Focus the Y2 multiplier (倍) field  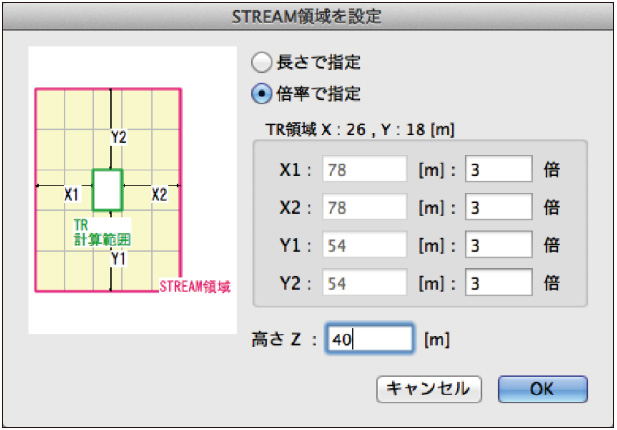pos(497,284)
